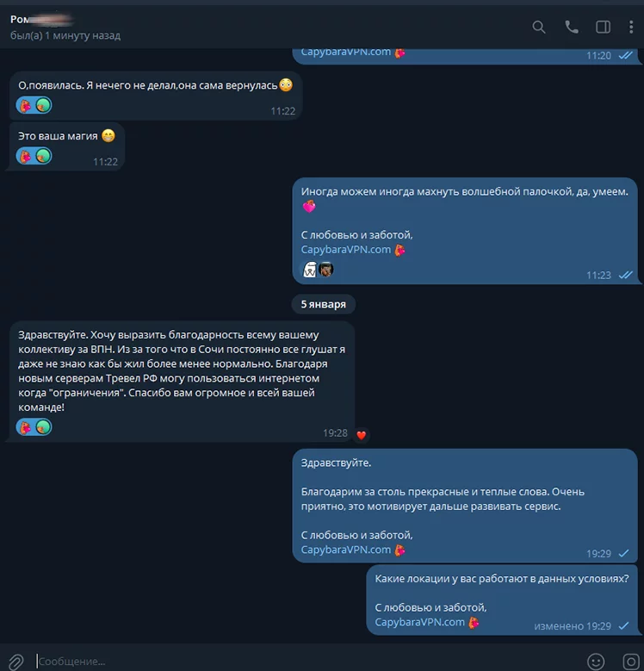Open CapybaraVPN.com link in 11:23 message
Viewport: 644px width, 671px height.
(345, 250)
